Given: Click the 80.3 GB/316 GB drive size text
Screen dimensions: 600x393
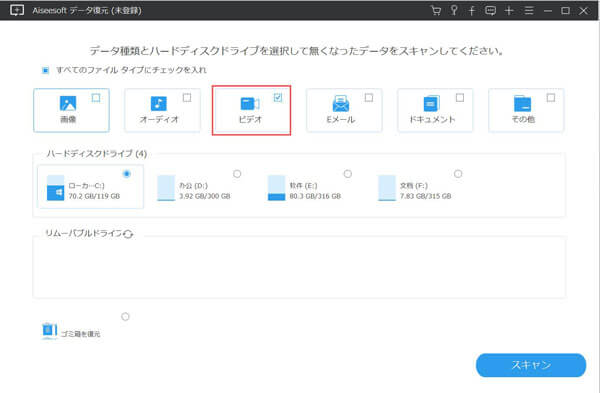Looking at the screenshot, I should [315, 196].
